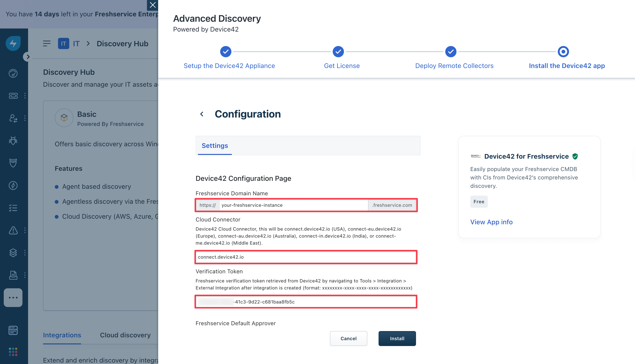
Task: Open the More options ellipsis in sidebar
Action: pyautogui.click(x=13, y=297)
